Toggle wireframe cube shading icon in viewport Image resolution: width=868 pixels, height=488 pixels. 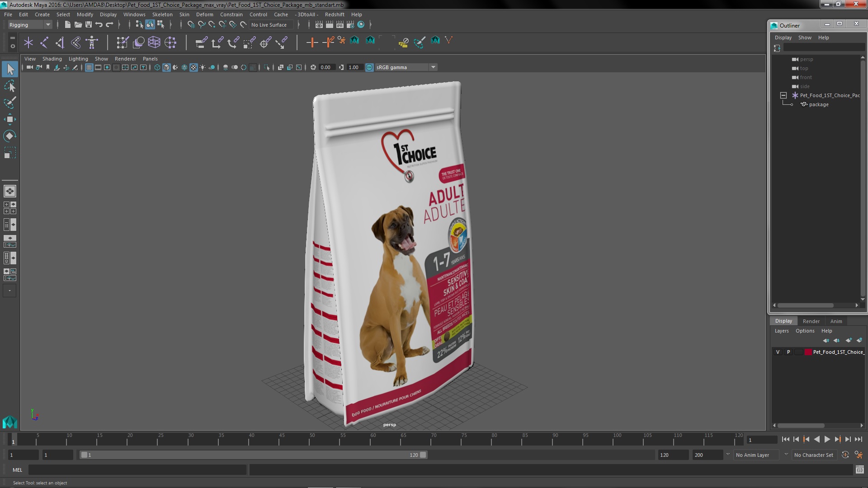(x=157, y=67)
